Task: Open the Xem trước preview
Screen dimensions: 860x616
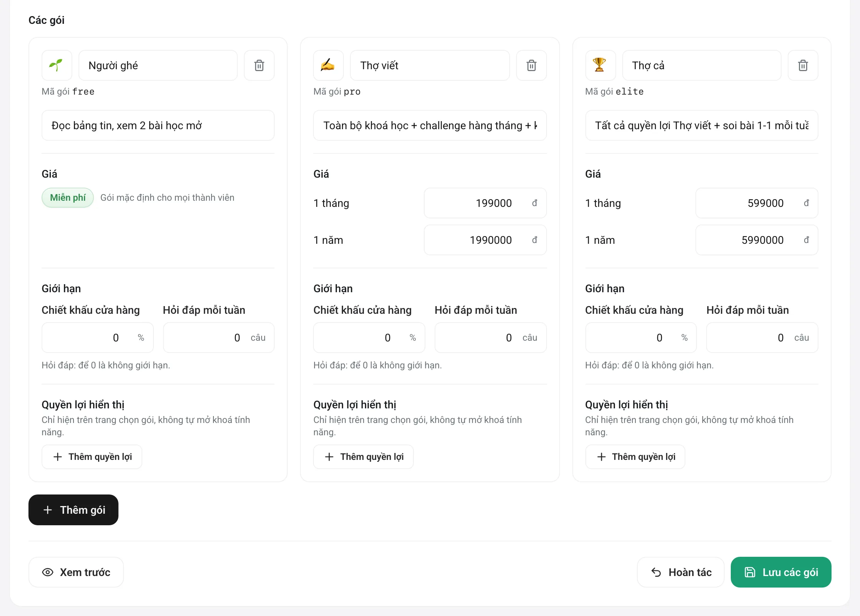Action: (76, 572)
